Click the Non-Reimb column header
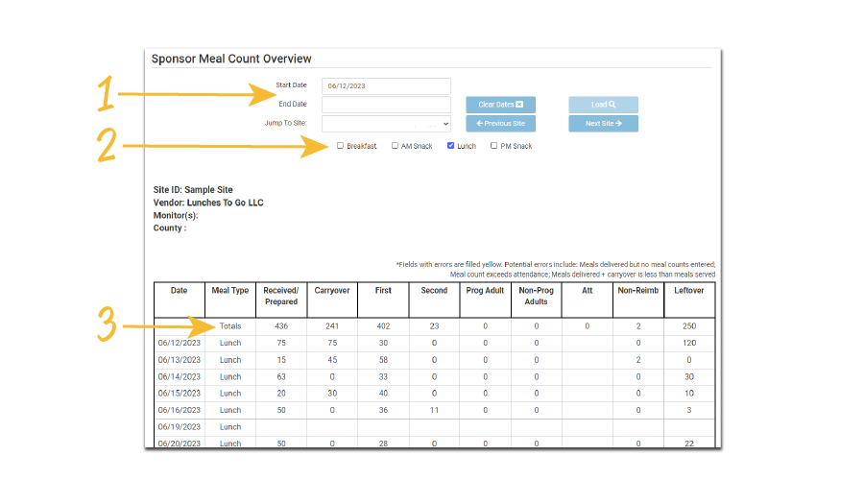 638,290
